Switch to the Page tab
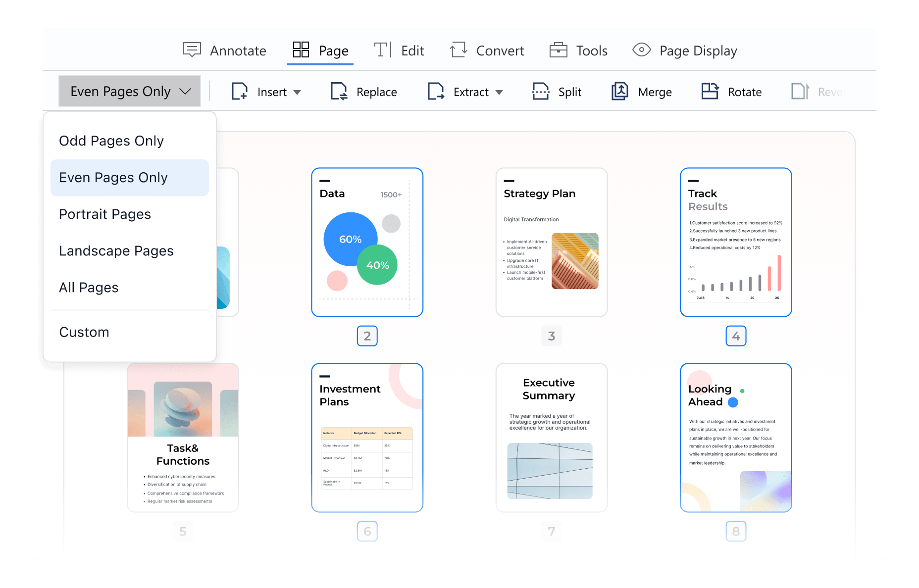This screenshot has width=919, height=588. 320,49
